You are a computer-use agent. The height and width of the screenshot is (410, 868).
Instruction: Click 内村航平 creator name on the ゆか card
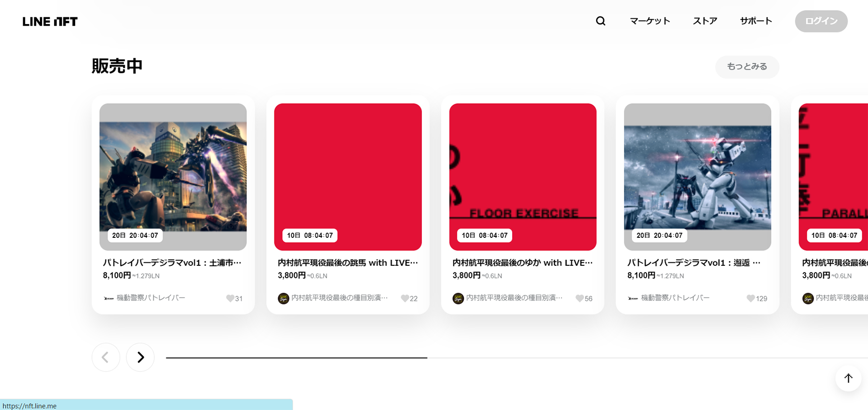point(515,298)
